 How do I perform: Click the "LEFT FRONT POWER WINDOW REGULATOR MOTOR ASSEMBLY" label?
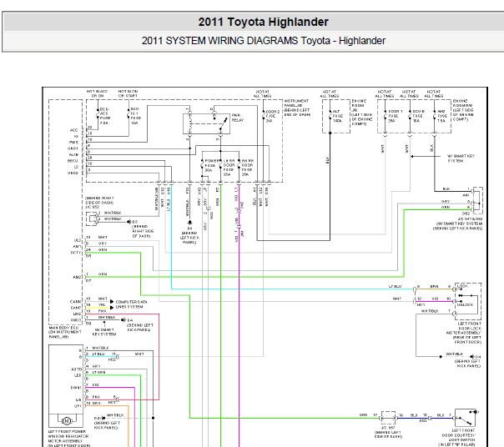coord(68,439)
